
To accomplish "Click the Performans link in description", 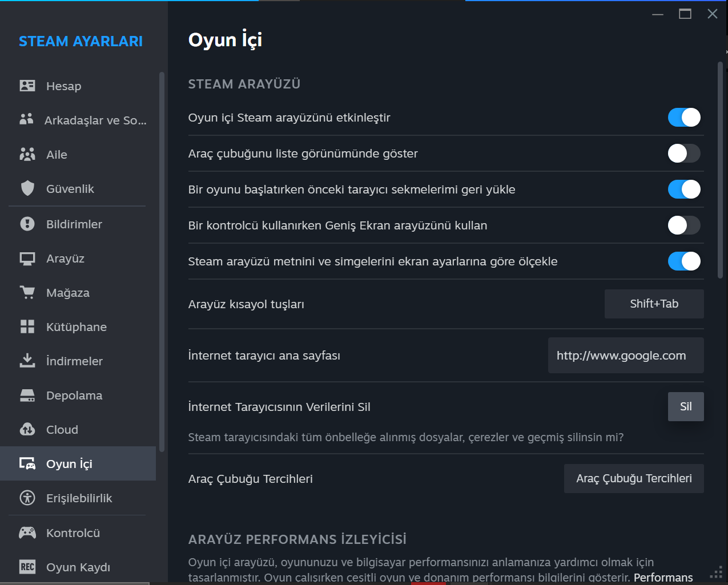I will click(x=663, y=577).
